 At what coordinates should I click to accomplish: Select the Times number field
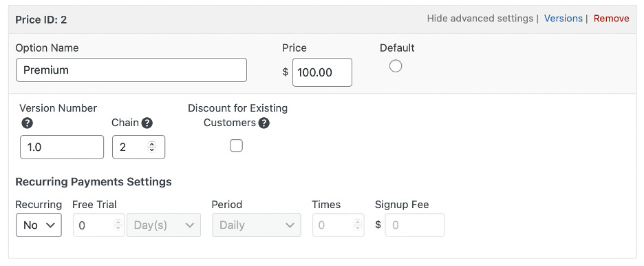coord(338,225)
